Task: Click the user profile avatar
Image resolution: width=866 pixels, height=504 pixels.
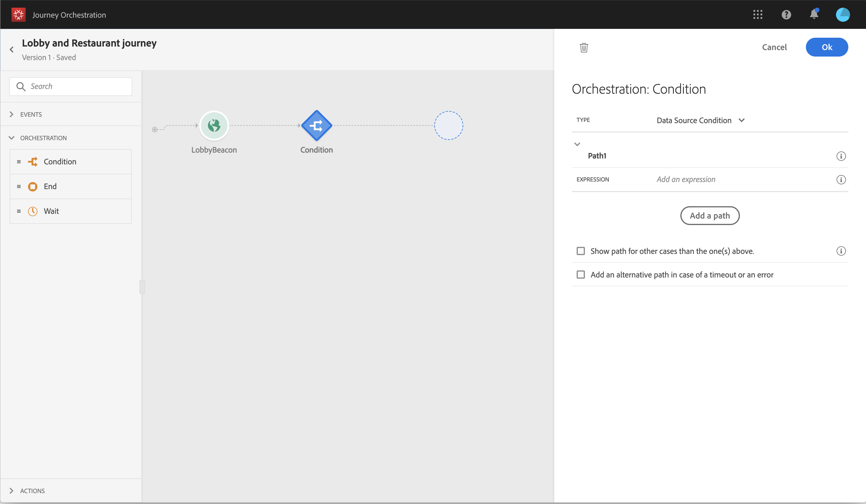Action: pos(843,14)
